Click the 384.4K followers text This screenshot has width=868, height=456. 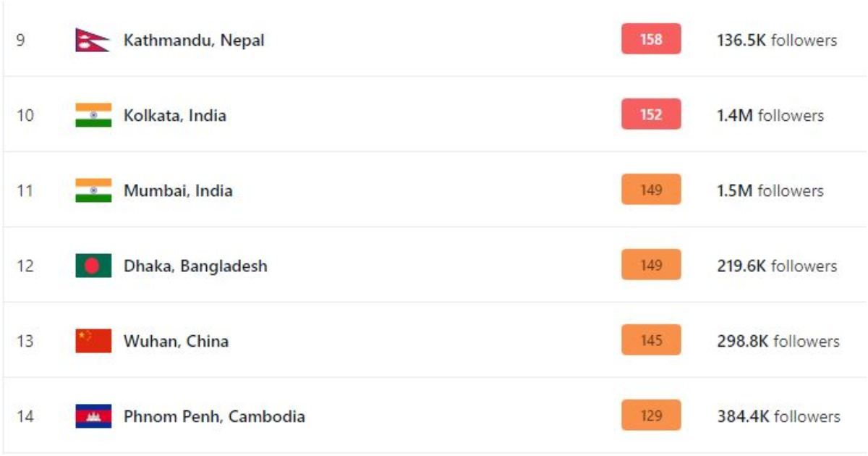pyautogui.click(x=778, y=417)
